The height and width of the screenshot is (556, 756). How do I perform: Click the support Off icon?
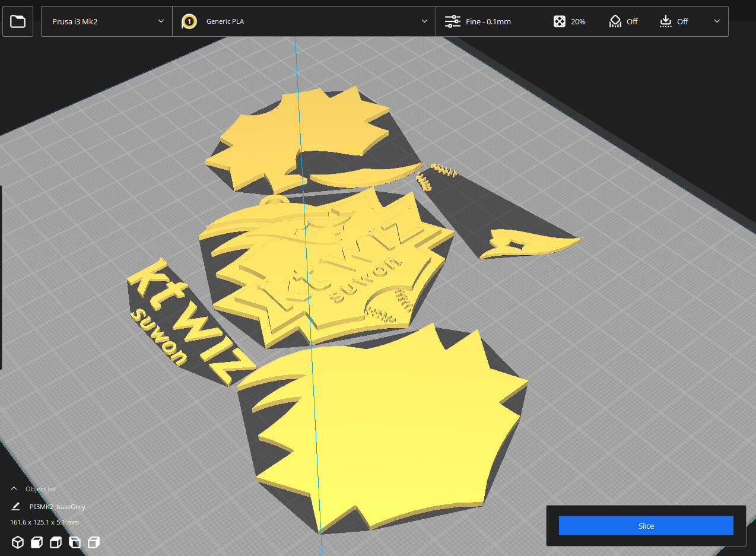pos(615,21)
